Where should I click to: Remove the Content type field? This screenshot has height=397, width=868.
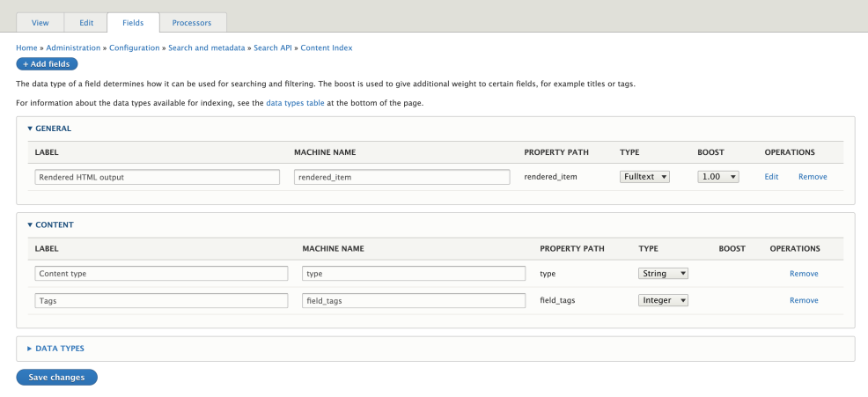(804, 274)
